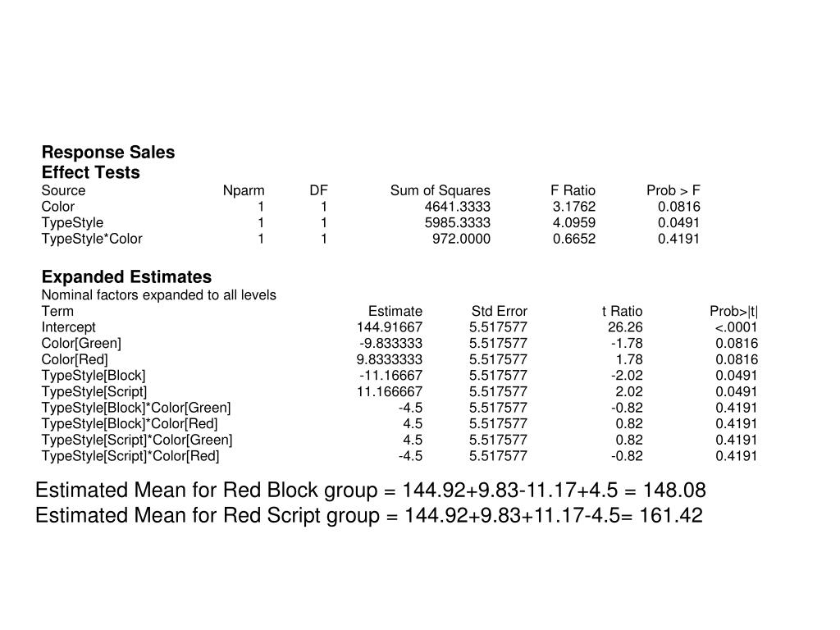Screen dimensions: 840x630
Task: Select the TypeStyle*Color source row label
Action: [x=92, y=239]
